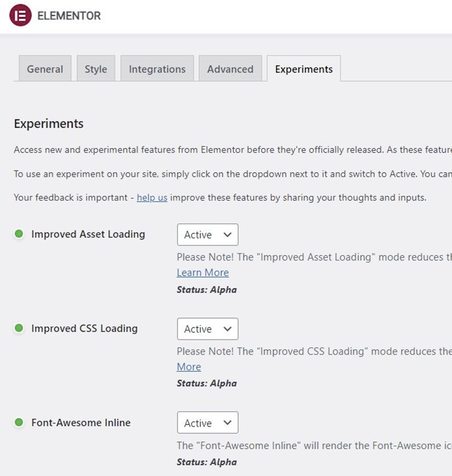Screen dimensions: 452x476
Task: Click the More link under Improved CSS Loading
Action: pyautogui.click(x=188, y=367)
